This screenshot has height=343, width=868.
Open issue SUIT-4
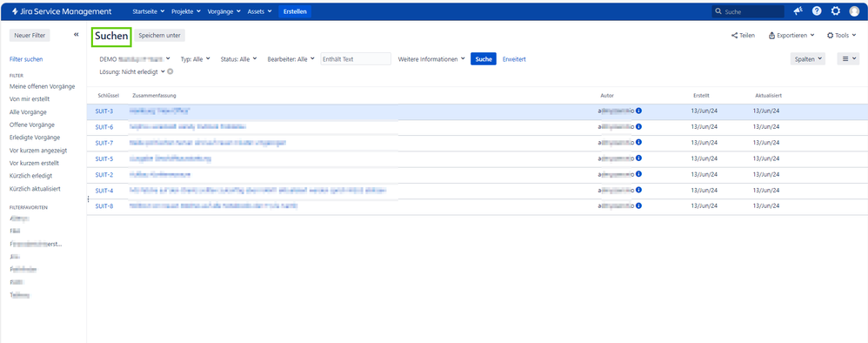(x=104, y=190)
